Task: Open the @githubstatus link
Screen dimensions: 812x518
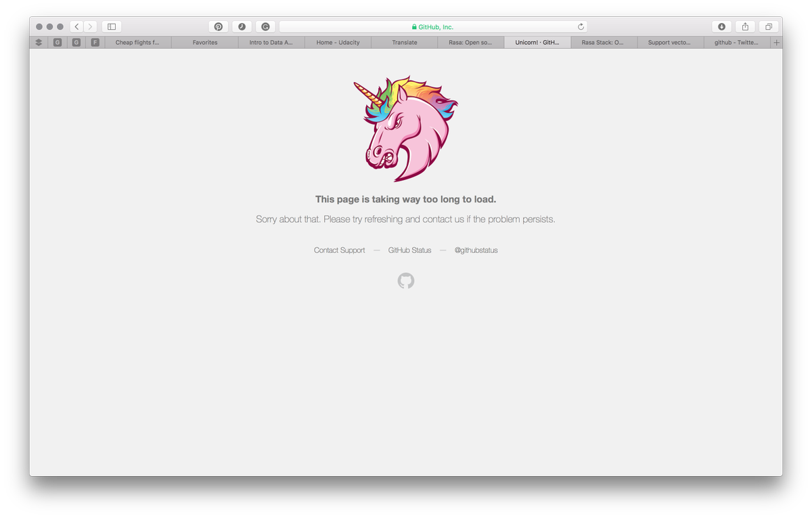Action: (x=476, y=251)
